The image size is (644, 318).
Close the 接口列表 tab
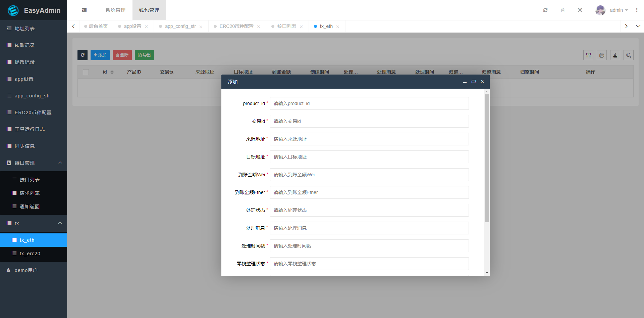301,27
